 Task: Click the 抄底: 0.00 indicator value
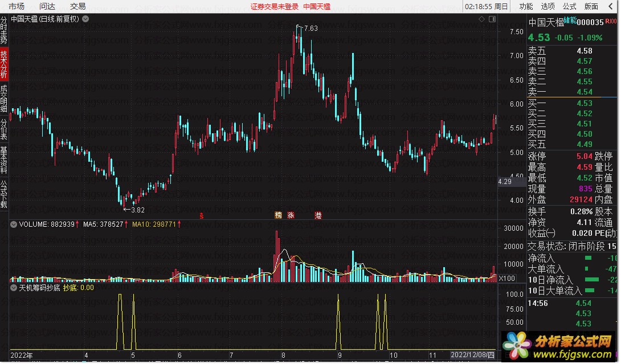click(79, 288)
